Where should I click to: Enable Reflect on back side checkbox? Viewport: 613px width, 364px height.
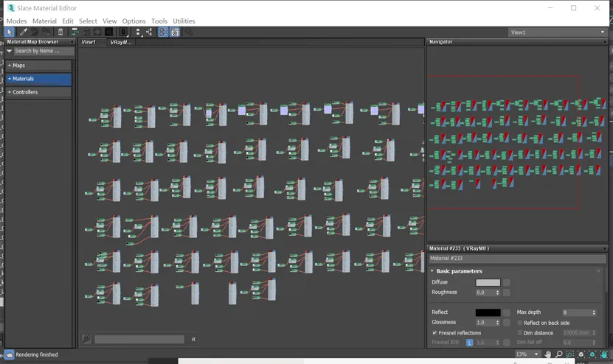[x=519, y=323]
